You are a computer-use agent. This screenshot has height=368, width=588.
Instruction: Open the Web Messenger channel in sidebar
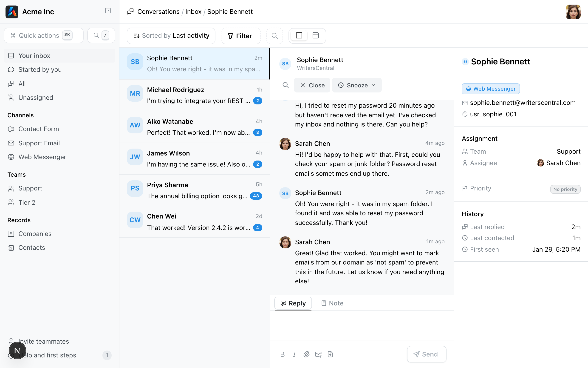59,157
